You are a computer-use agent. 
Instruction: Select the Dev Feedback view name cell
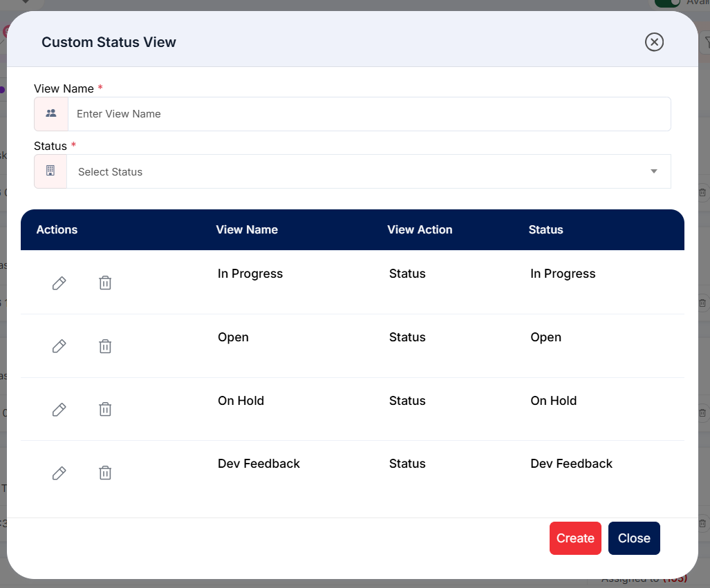(x=259, y=464)
